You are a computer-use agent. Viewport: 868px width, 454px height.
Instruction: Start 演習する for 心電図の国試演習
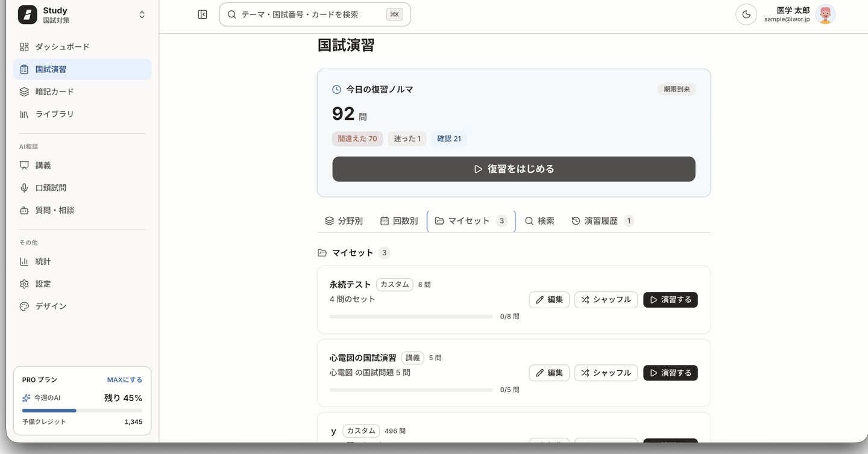670,373
